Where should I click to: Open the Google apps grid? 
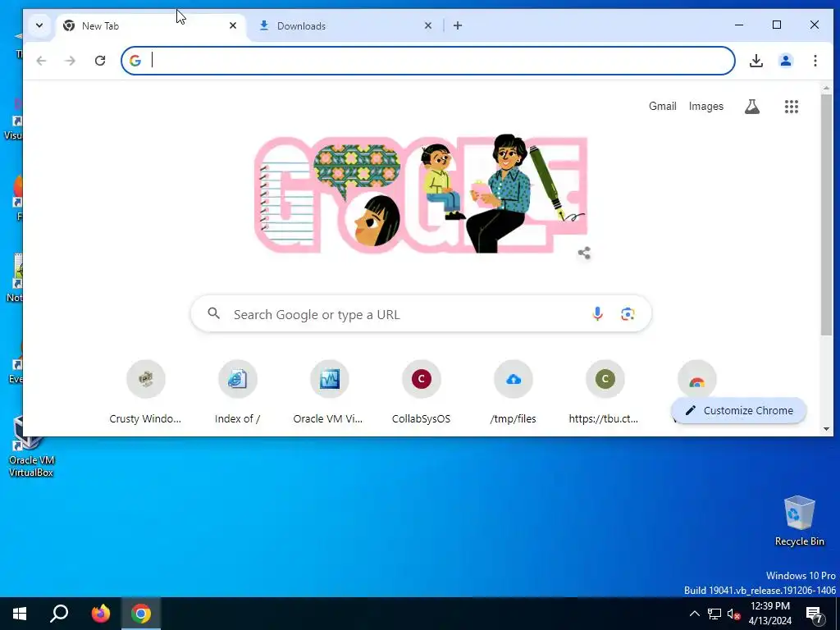(792, 107)
